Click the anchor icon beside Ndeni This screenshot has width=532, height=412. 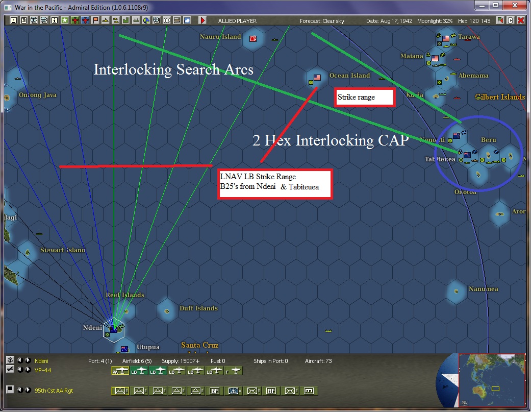click(10, 360)
